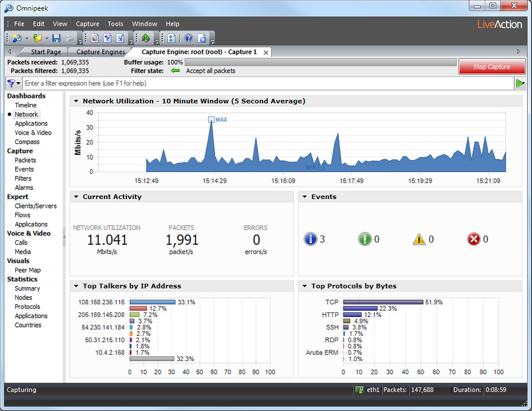Screen dimensions: 532x411
Task: Open Help with the blue question mark icon
Action: 188,38
